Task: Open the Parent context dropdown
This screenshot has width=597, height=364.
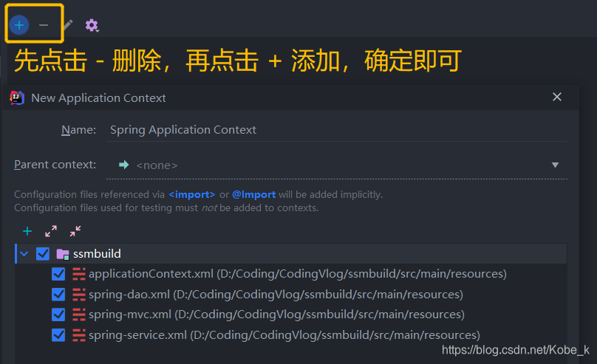Action: (x=337, y=165)
